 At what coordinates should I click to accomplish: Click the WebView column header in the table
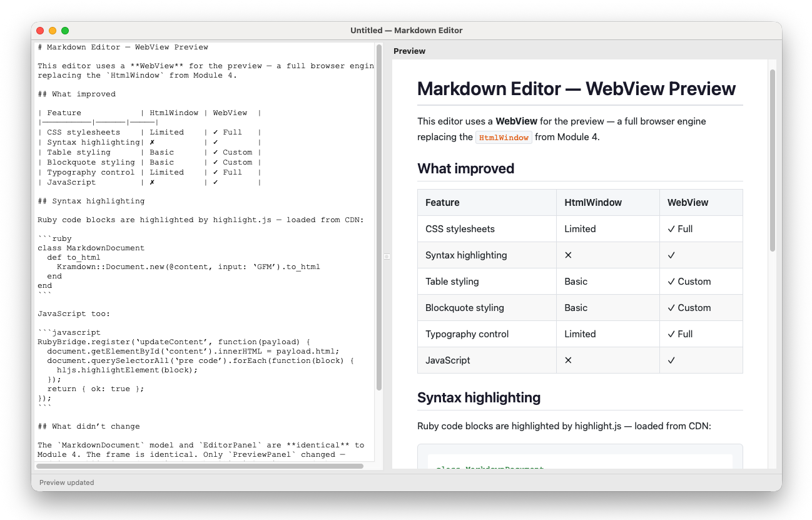coord(688,202)
